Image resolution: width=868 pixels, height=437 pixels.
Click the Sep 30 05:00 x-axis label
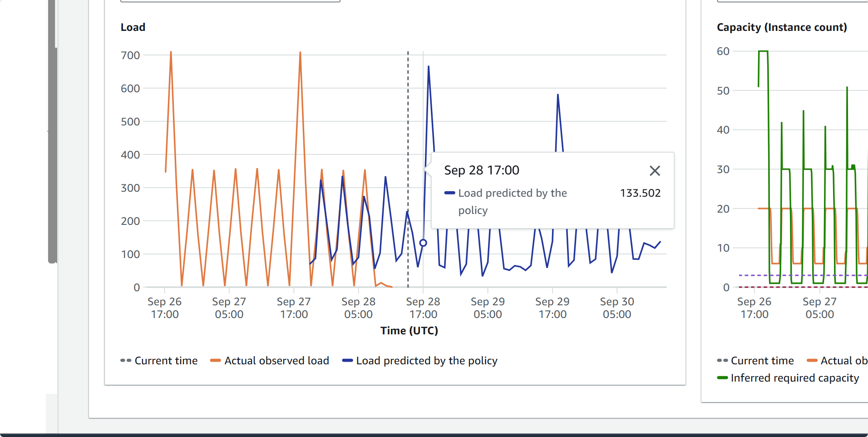616,308
